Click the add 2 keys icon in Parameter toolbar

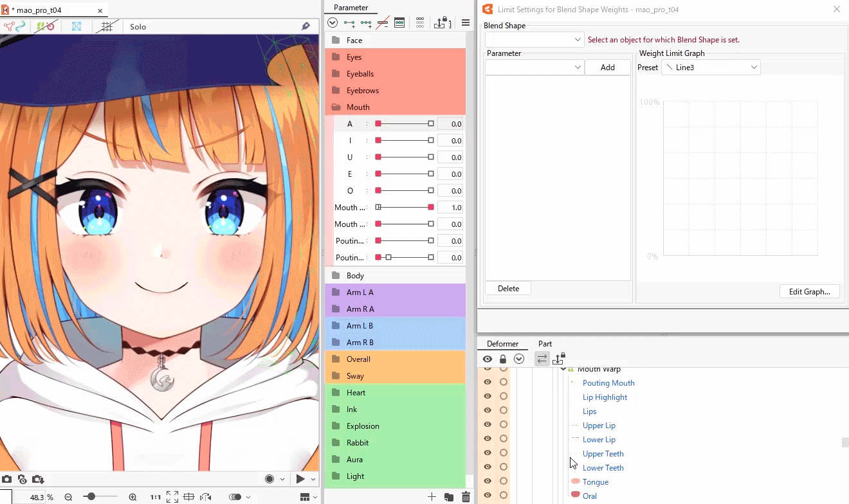[349, 23]
